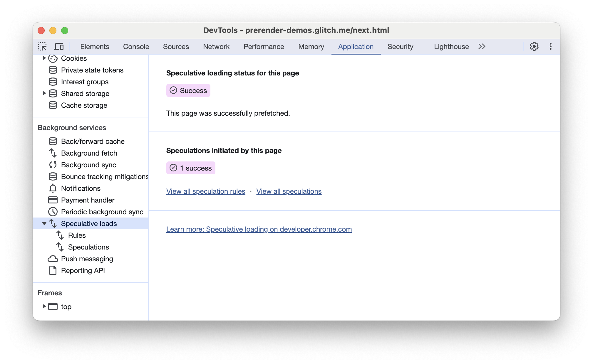The image size is (593, 364).
Task: Switch to the Console tab
Action: point(136,47)
